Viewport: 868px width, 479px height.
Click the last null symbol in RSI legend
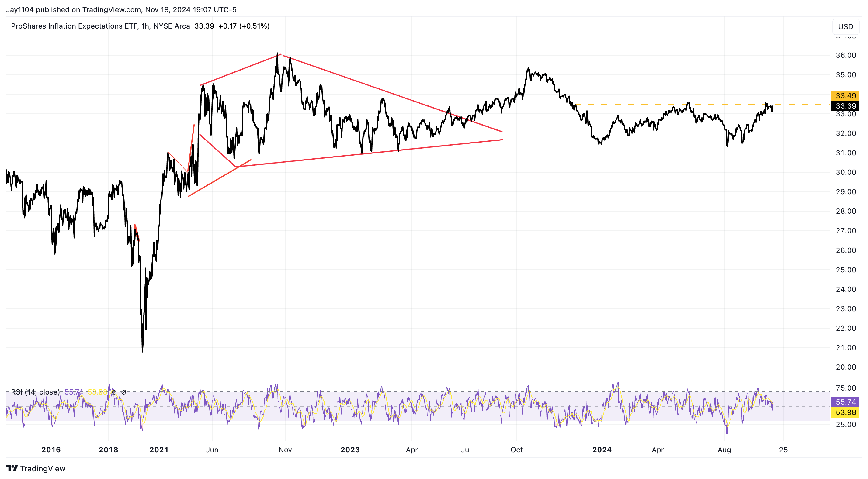[x=123, y=392]
